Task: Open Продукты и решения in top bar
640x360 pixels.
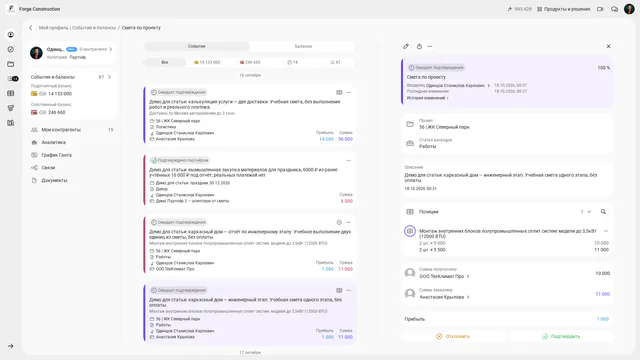Action: click(x=563, y=9)
